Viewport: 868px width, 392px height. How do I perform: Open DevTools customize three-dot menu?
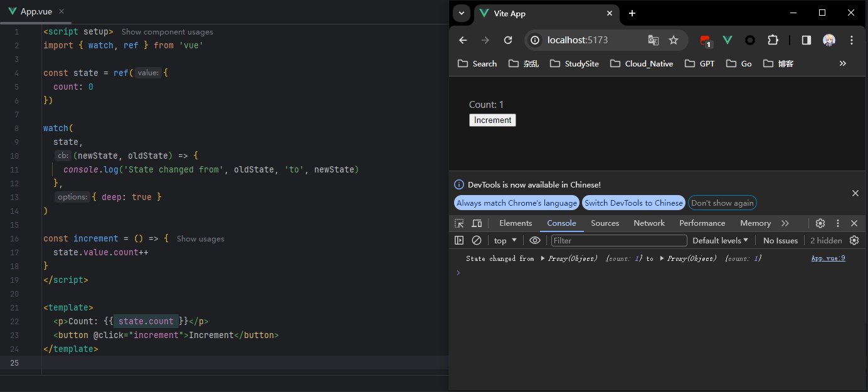tap(838, 223)
